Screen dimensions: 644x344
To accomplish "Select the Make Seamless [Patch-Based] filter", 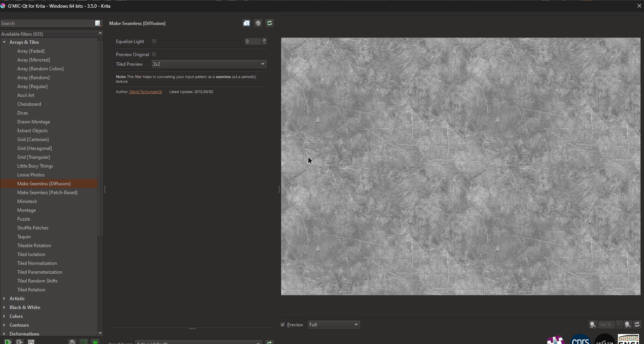I will [47, 193].
